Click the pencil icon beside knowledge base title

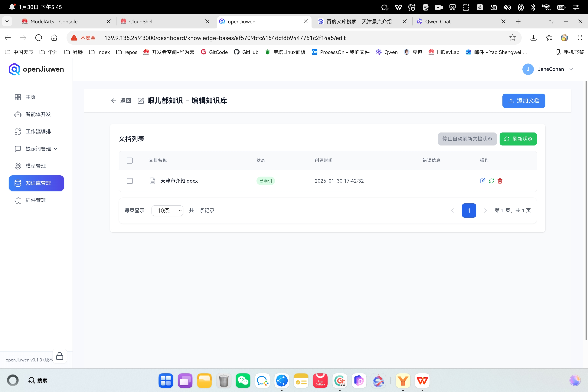(141, 101)
